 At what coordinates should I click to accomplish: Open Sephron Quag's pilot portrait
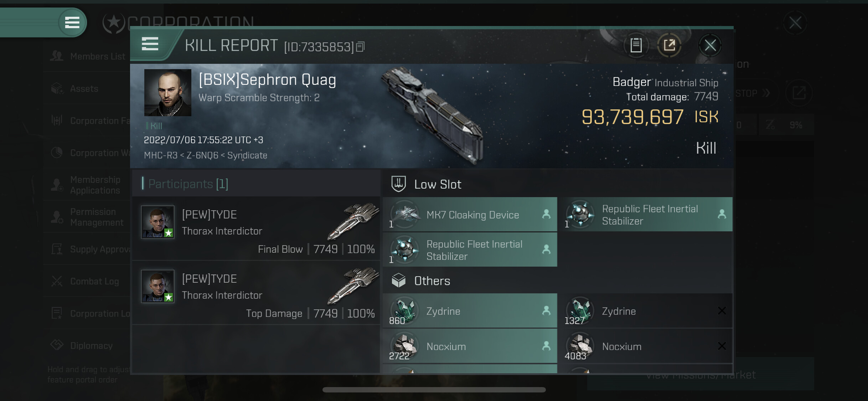pos(167,93)
